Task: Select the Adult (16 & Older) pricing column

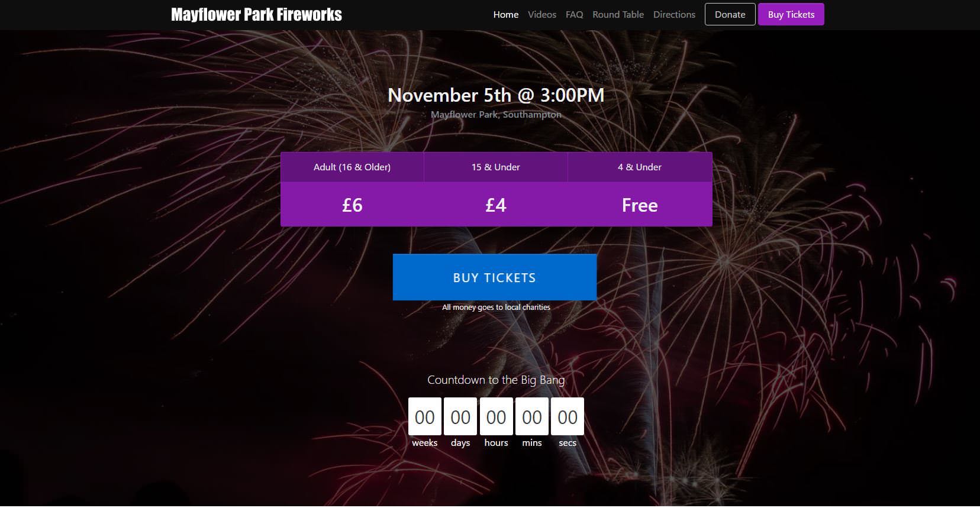Action: 352,167
